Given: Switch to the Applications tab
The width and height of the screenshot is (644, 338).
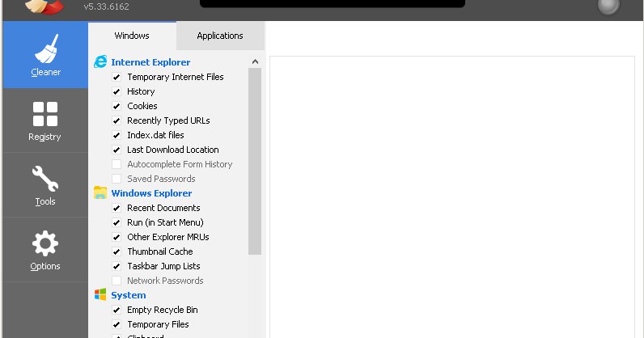Looking at the screenshot, I should [220, 36].
